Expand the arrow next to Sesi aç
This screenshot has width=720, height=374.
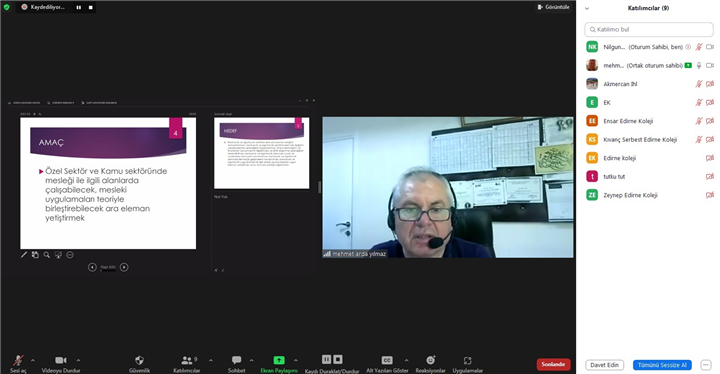(33, 360)
